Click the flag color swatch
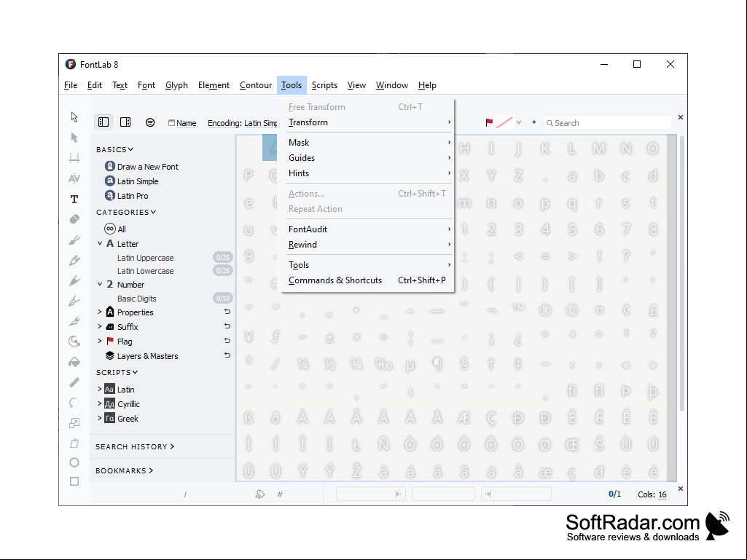 [x=504, y=122]
